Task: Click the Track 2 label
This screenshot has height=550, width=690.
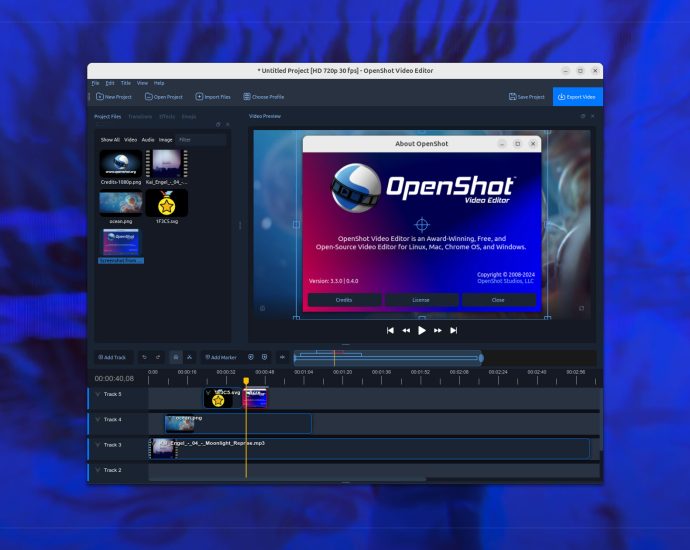Action: 113,470
